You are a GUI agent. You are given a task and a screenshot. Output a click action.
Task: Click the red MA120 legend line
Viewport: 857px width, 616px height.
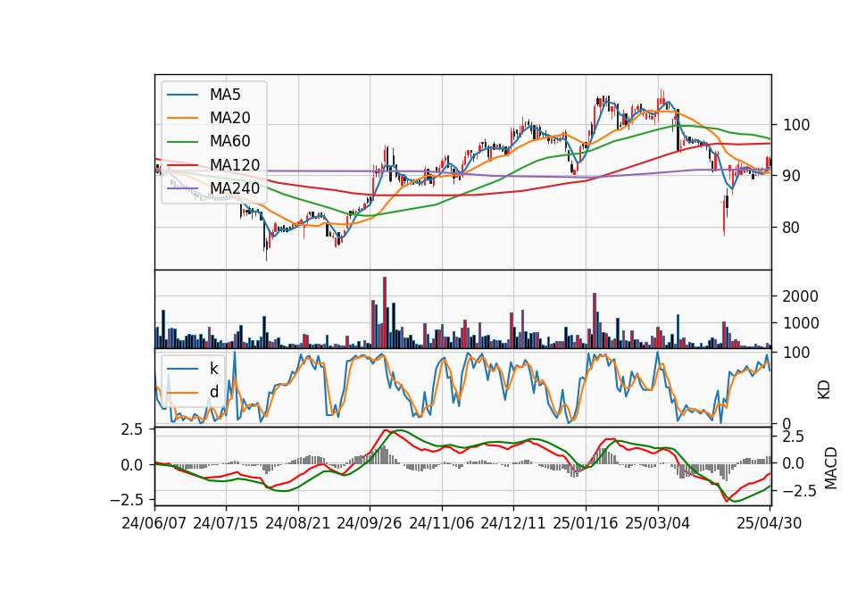[x=182, y=165]
